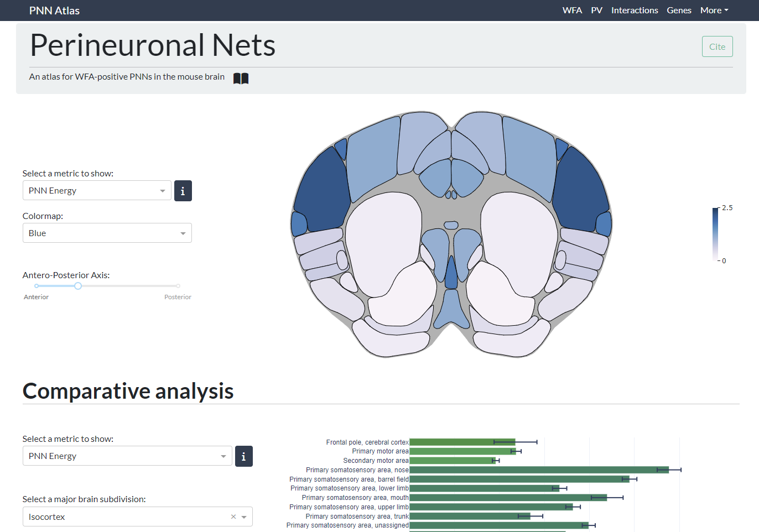Open the PV navigation item

596,11
